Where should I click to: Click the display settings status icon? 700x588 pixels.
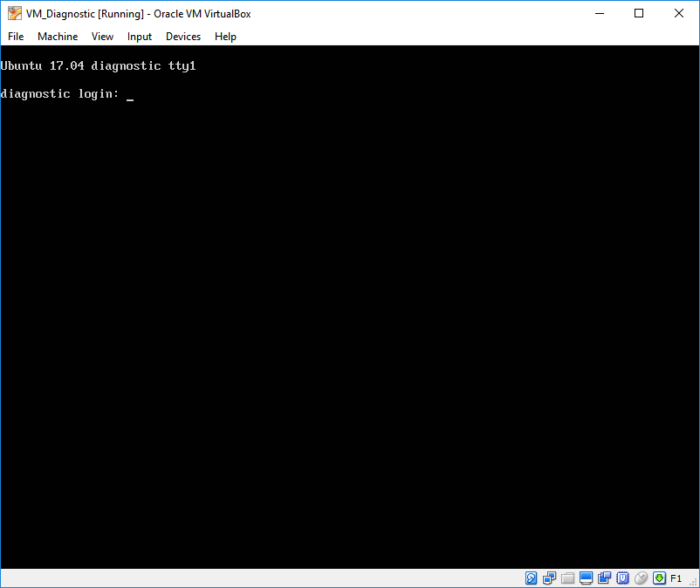pyautogui.click(x=587, y=578)
